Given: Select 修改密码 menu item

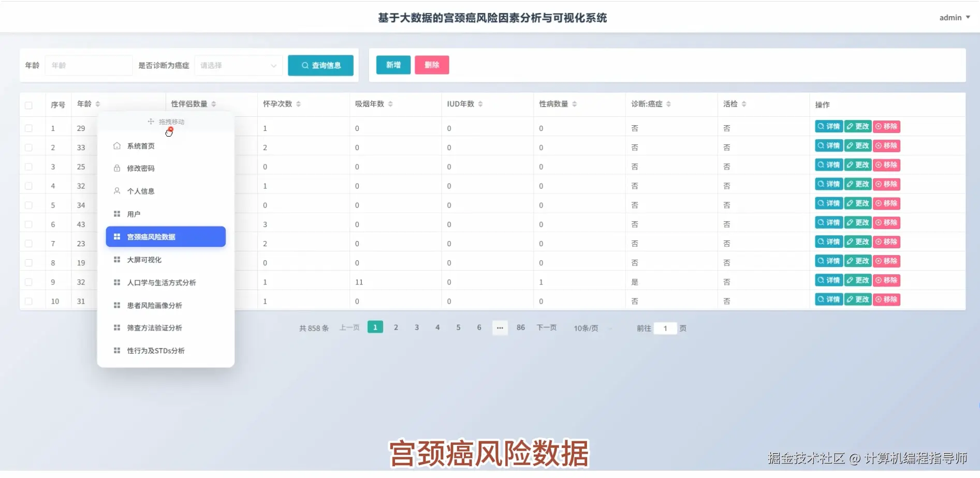Looking at the screenshot, I should tap(166, 168).
